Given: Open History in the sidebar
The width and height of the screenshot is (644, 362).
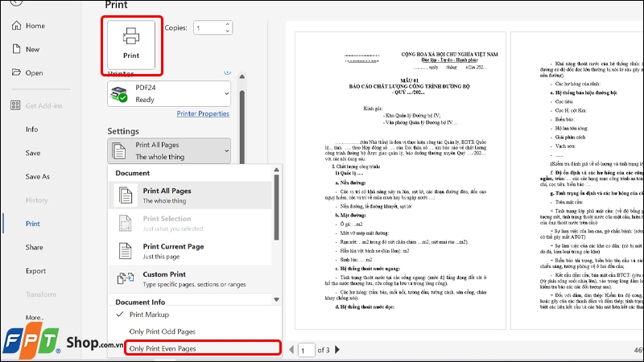Looking at the screenshot, I should point(36,200).
